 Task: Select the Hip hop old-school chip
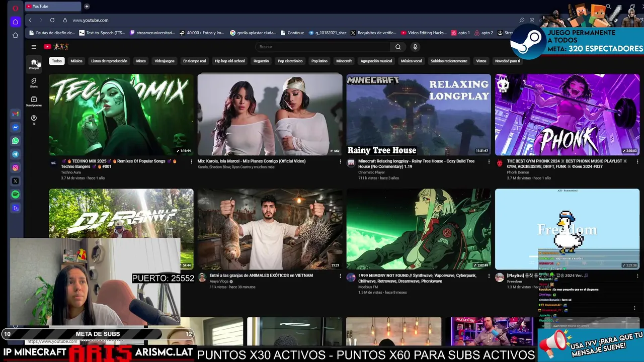[230, 61]
